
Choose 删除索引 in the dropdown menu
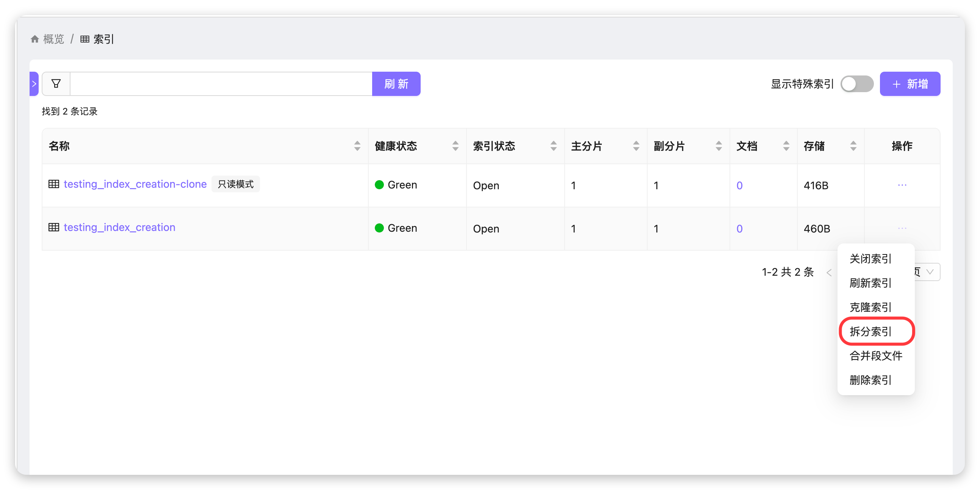tap(870, 380)
